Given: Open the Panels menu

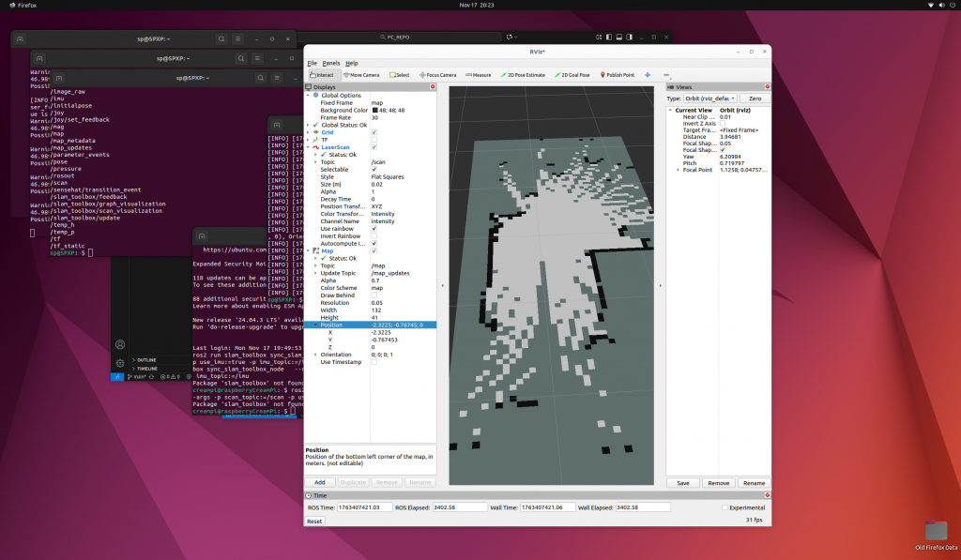Looking at the screenshot, I should (x=331, y=63).
